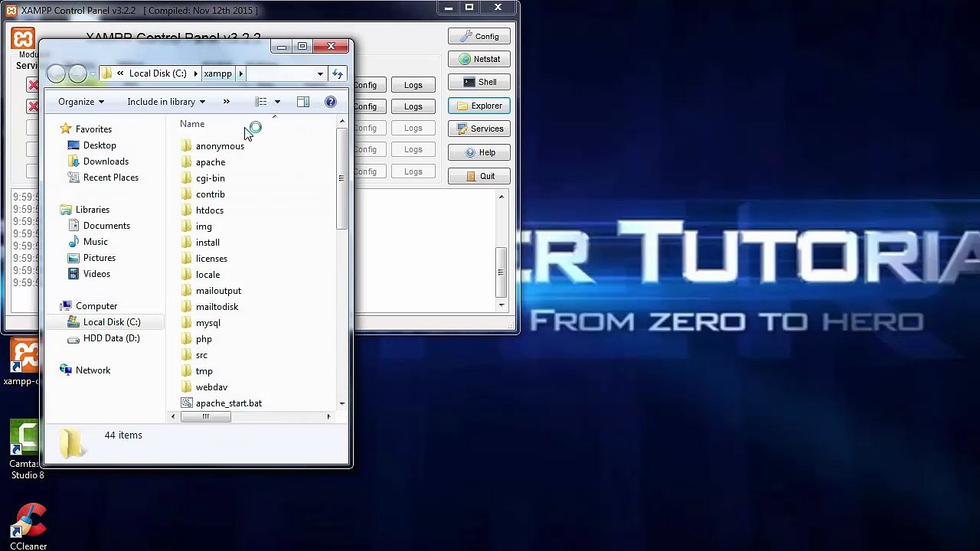
Task: Open the recent pages dropdown beside the Forward button
Action: click(93, 73)
